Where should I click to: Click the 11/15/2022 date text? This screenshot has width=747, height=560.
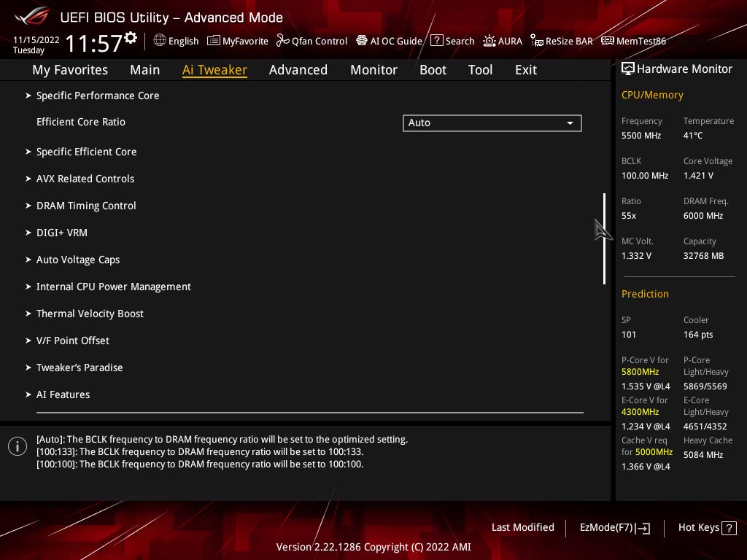pos(36,40)
